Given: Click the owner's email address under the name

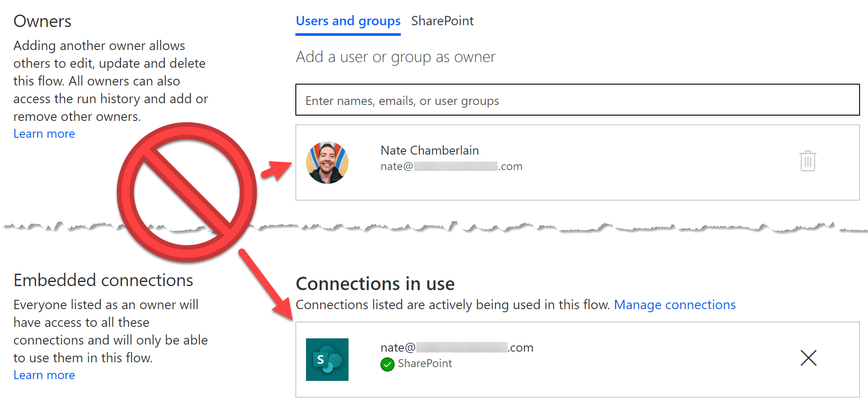Looking at the screenshot, I should pyautogui.click(x=451, y=167).
